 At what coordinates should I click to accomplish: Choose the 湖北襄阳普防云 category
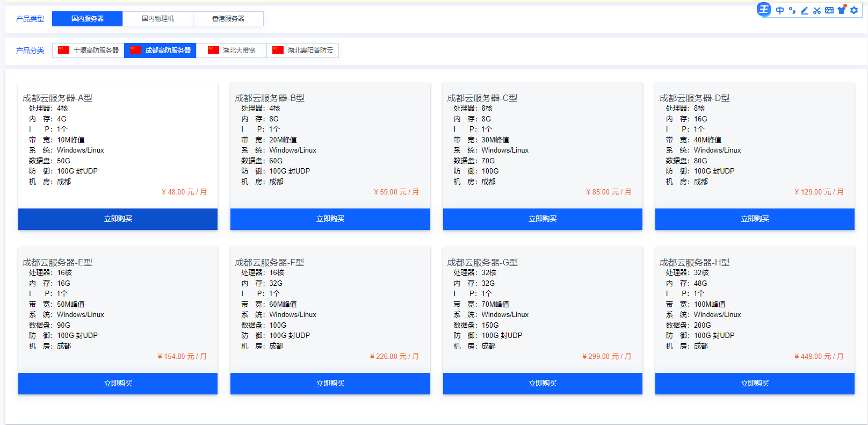pos(303,51)
